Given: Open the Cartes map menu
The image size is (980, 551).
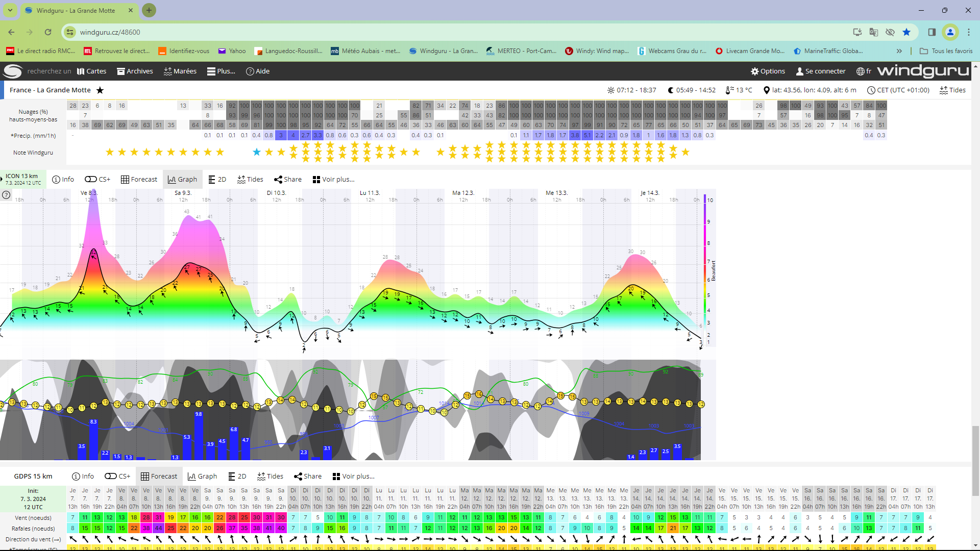Looking at the screenshot, I should click(x=91, y=71).
